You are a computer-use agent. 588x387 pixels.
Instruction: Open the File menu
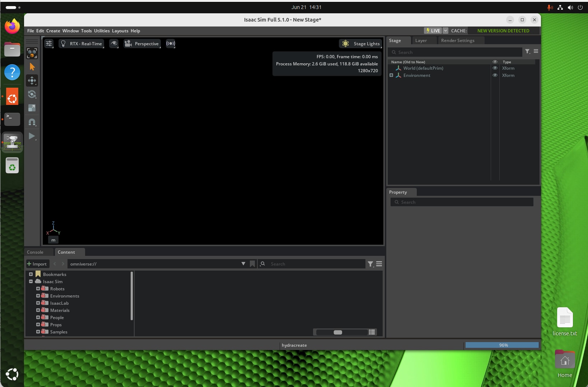[x=31, y=31]
